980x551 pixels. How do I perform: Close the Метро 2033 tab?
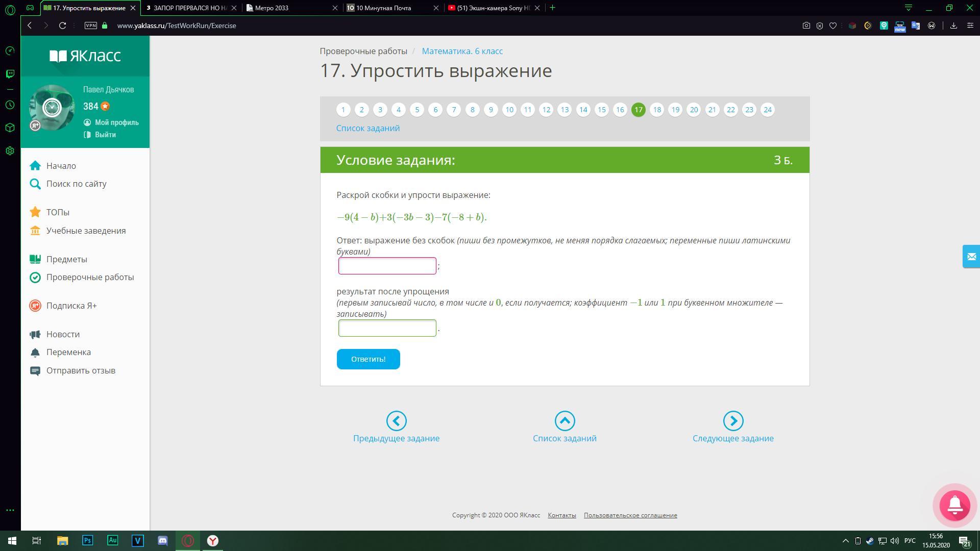335,8
